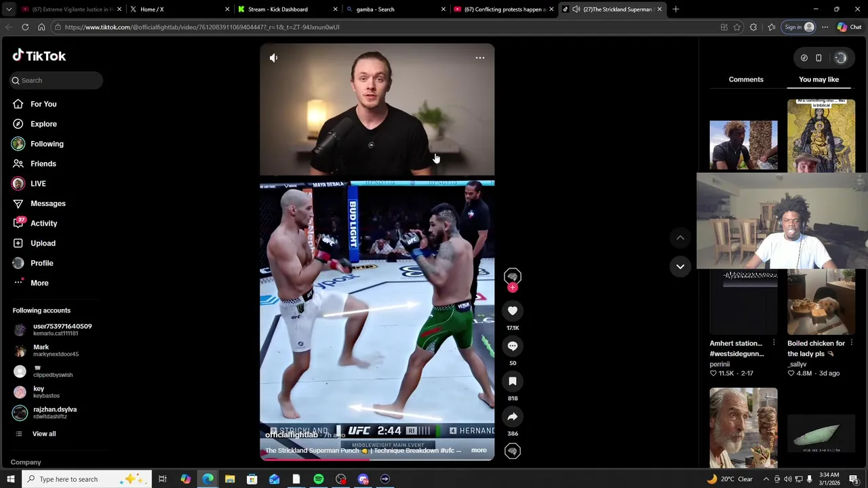Open a new browser tab

coord(675,9)
